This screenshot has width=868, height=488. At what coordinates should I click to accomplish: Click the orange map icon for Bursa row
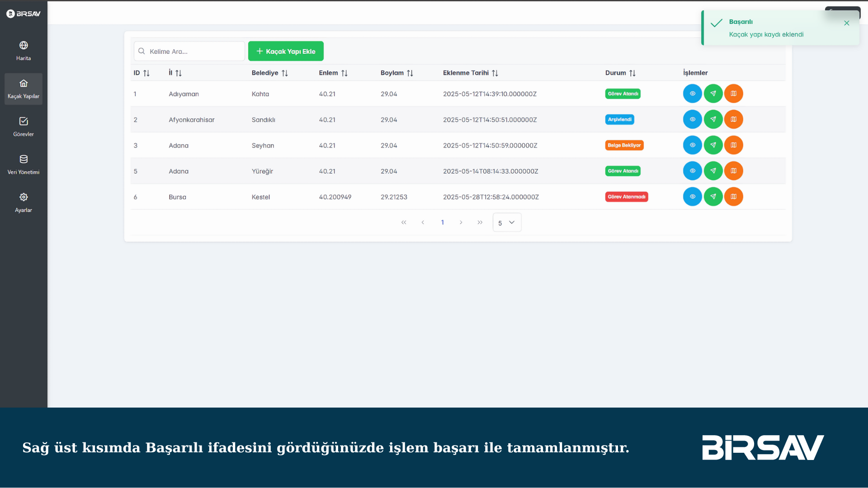pyautogui.click(x=734, y=197)
